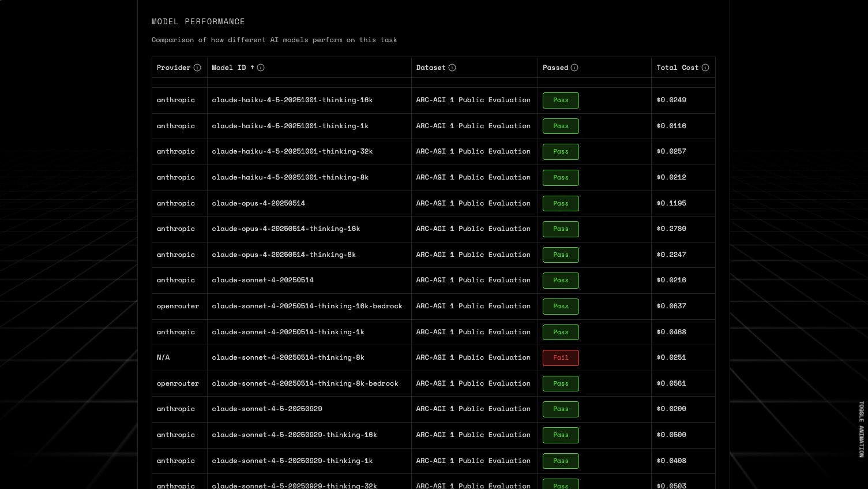Click the Pass badge for claude-opus-4-20250514

coord(561,204)
